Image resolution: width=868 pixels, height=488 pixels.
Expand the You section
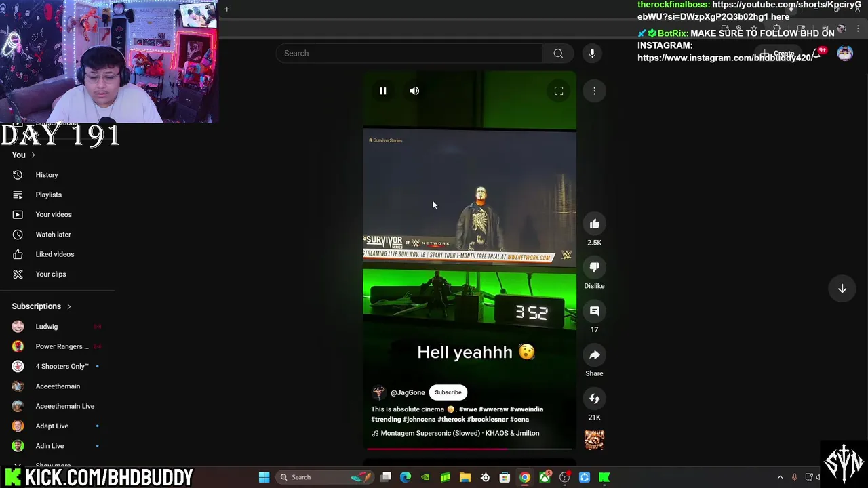click(24, 155)
